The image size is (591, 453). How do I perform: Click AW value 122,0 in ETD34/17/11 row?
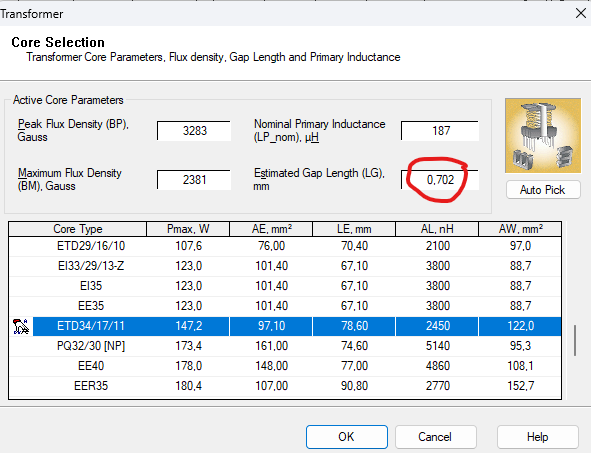pos(520,326)
